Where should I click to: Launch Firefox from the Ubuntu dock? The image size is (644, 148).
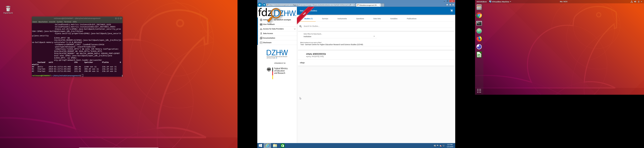click(479, 39)
